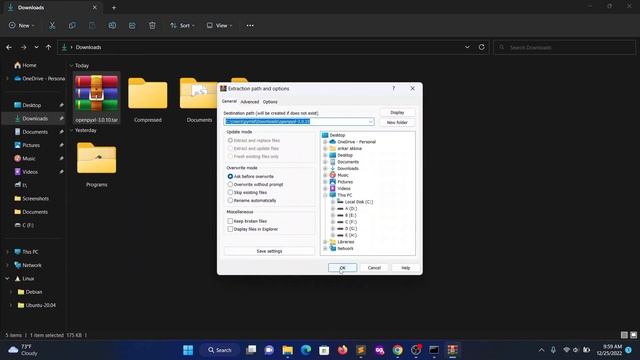The height and width of the screenshot is (360, 640).
Task: Launch Microsoft Edge from taskbar
Action: [x=306, y=350]
